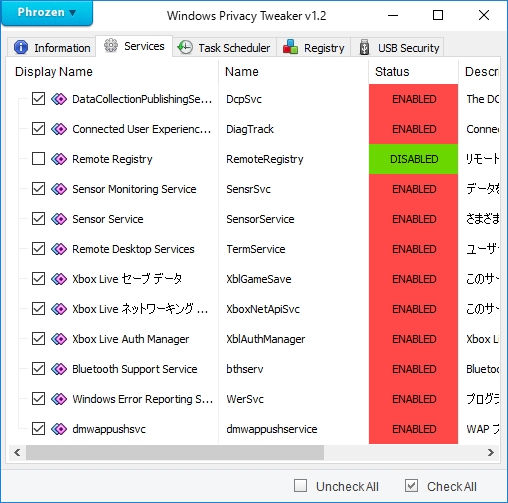This screenshot has width=508, height=503.
Task: Toggle the Check All checkbox
Action: click(x=411, y=486)
